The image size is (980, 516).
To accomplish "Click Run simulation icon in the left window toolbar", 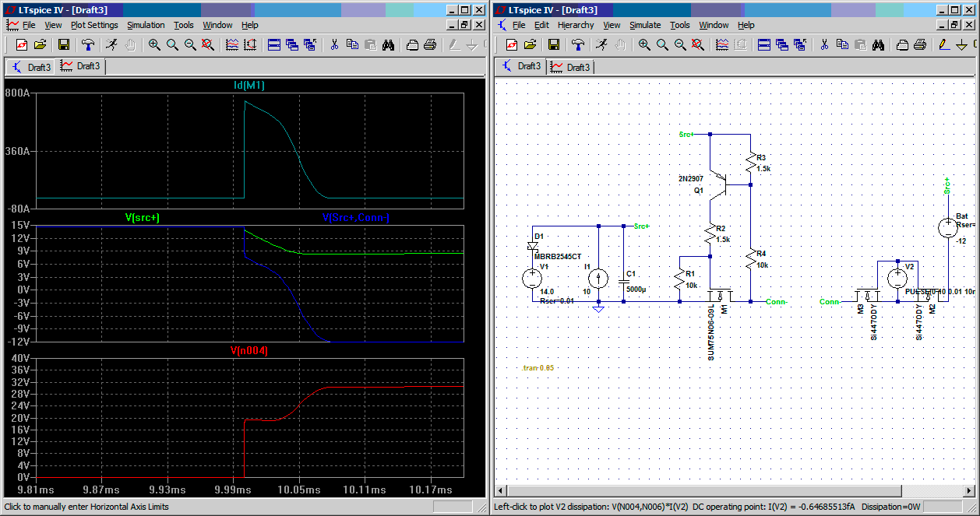I will (x=112, y=44).
